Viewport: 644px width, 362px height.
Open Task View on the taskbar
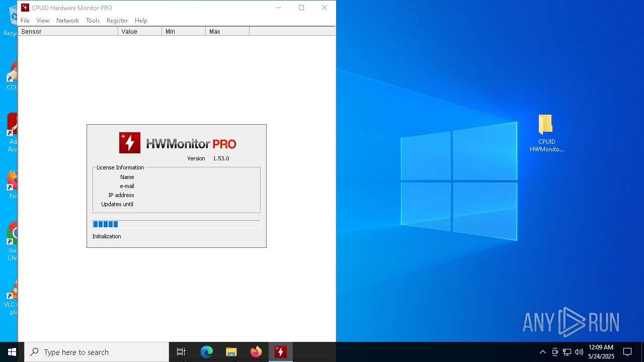(181, 352)
